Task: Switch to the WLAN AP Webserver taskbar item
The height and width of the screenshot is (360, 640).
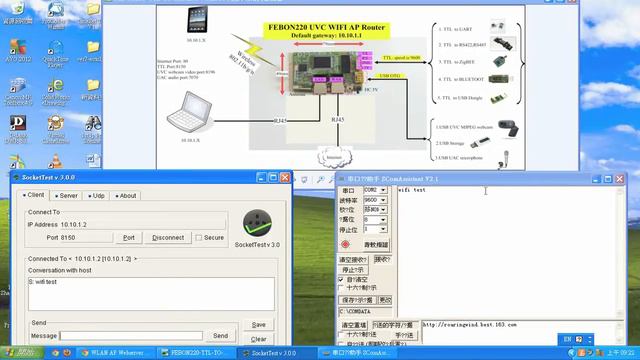Action: pos(116,353)
